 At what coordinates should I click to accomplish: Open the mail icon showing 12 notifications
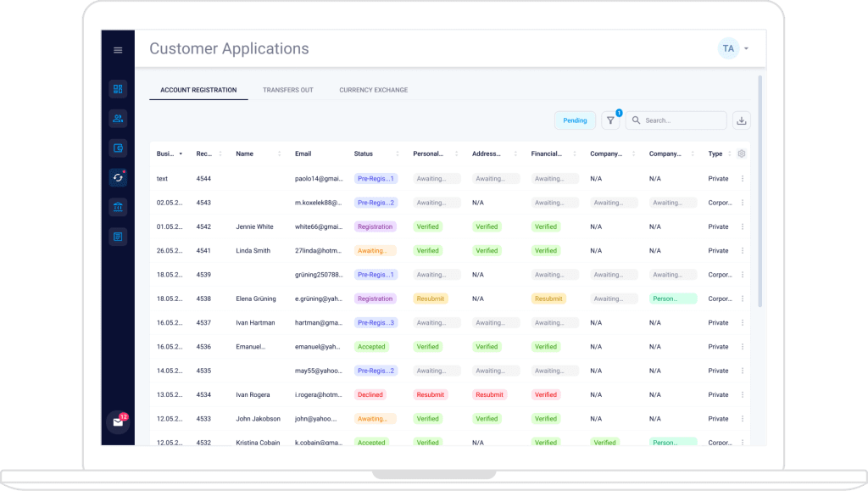118,421
